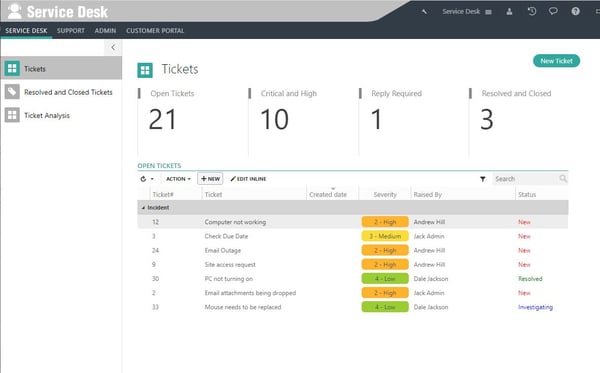Viewport: 600px width, 373px height.
Task: Open the Service Desk app switcher menu
Action: tap(466, 11)
